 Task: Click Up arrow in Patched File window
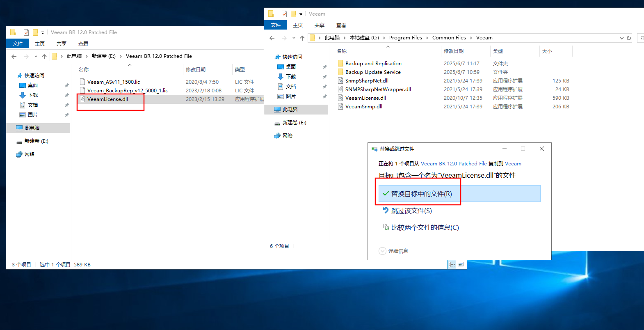click(x=44, y=56)
